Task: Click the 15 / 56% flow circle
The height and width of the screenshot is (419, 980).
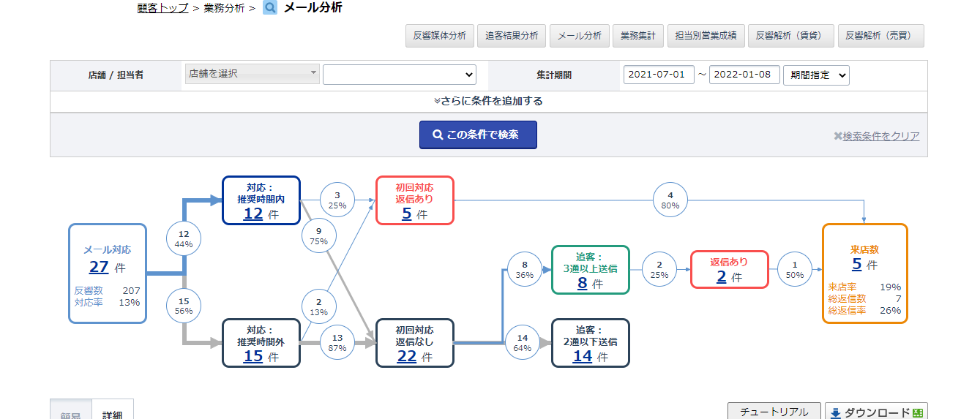Action: click(184, 305)
